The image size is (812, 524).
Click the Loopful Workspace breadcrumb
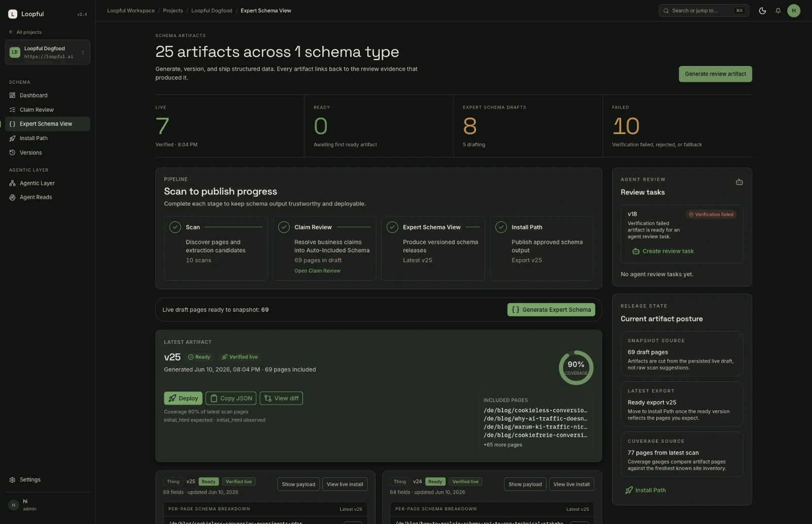131,11
